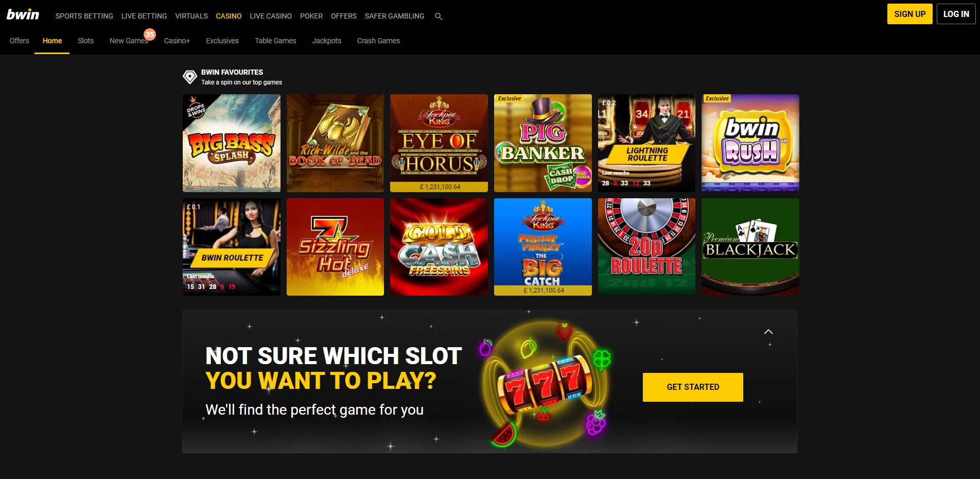Open Lightning Roulette live table
The width and height of the screenshot is (980, 479).
click(x=646, y=143)
